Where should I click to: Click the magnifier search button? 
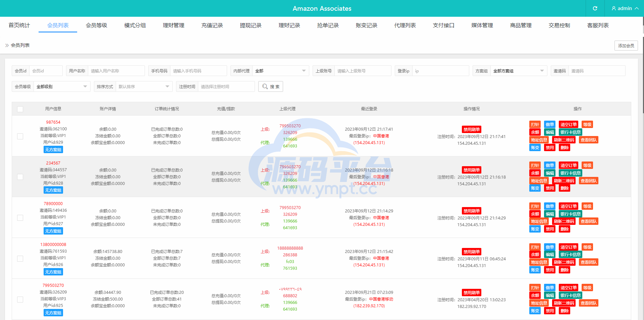271,86
